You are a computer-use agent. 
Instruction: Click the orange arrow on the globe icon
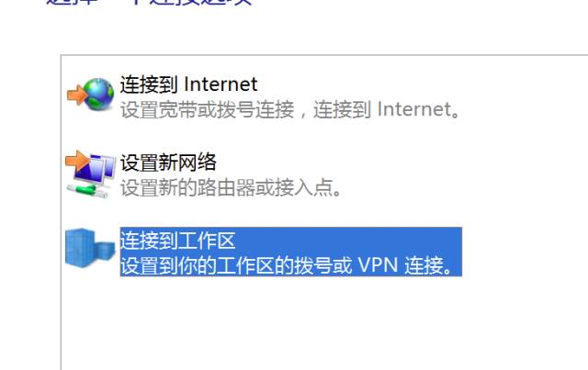click(x=77, y=95)
